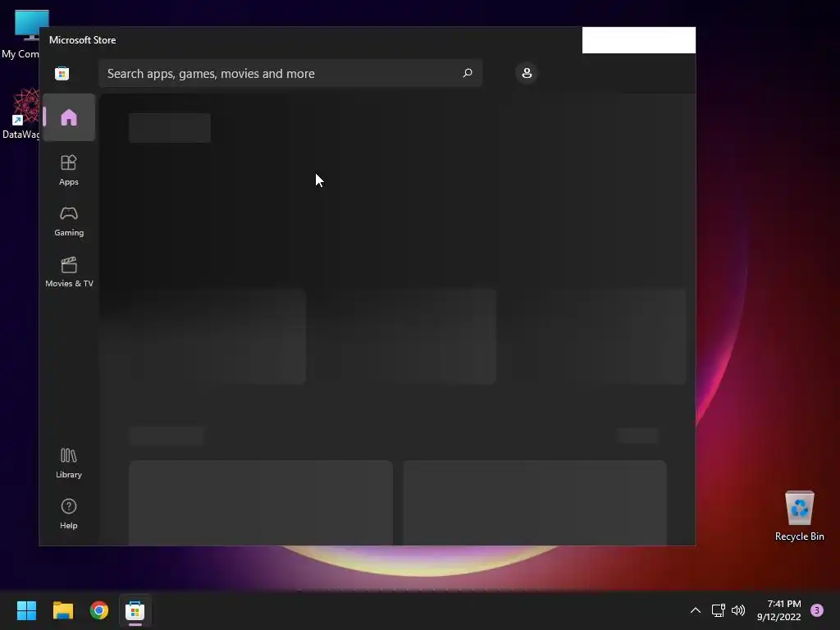Open the Help section in sidebar
Viewport: 840px width, 630px height.
click(69, 514)
